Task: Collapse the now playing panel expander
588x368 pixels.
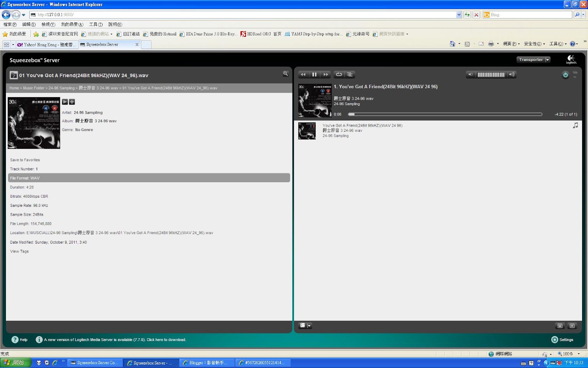Action: [x=575, y=75]
